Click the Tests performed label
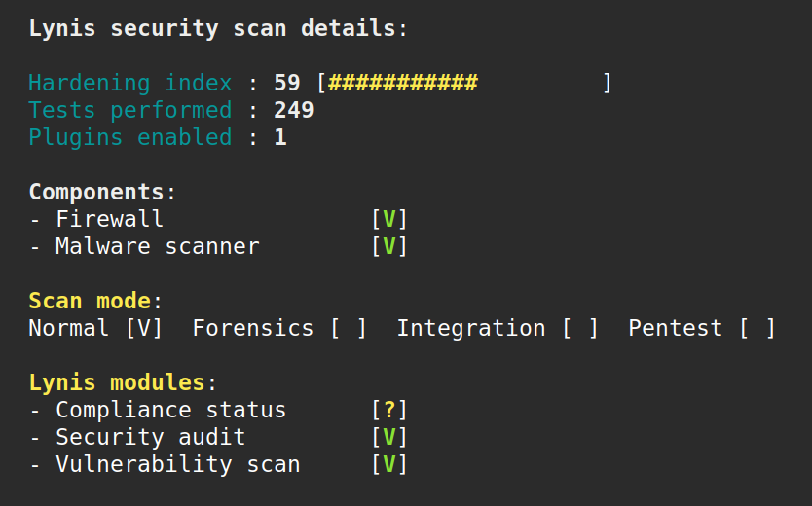Screen dimensions: 812x506 click(x=130, y=111)
